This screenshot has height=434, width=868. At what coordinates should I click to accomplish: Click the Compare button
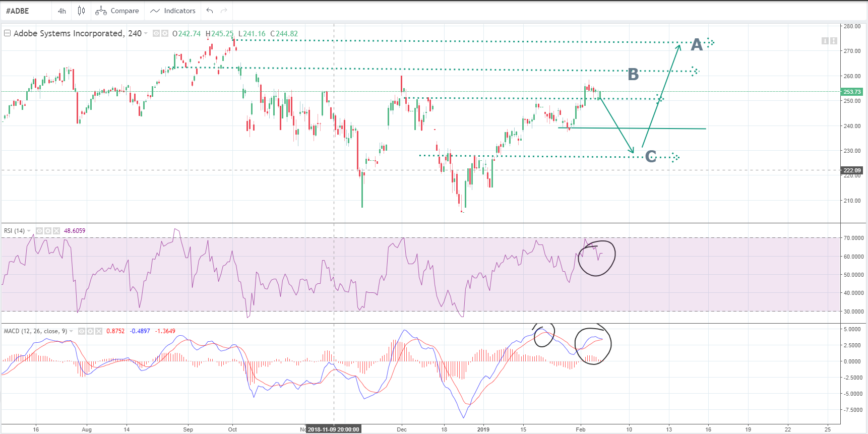tap(117, 11)
